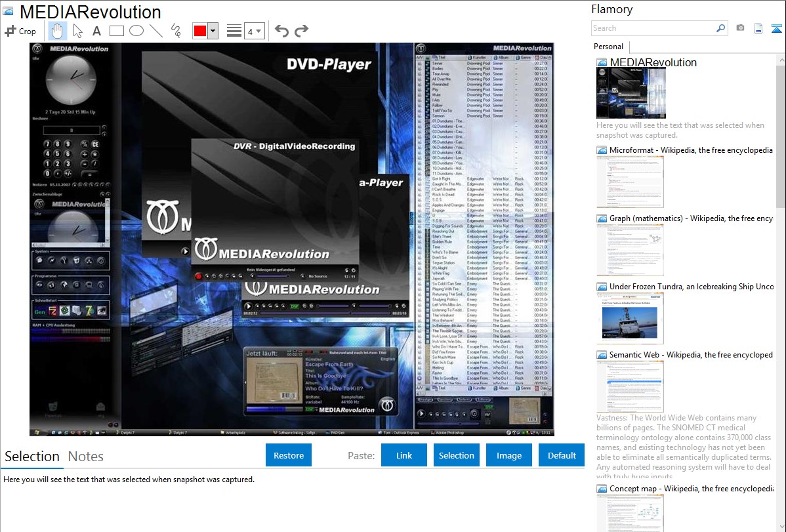
Task: Open the Microformat snapshot thumbnail
Action: [x=630, y=182]
